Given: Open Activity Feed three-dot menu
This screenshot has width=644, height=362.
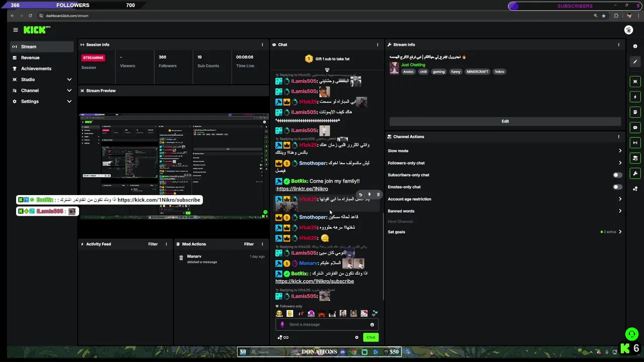Looking at the screenshot, I should click(x=166, y=244).
